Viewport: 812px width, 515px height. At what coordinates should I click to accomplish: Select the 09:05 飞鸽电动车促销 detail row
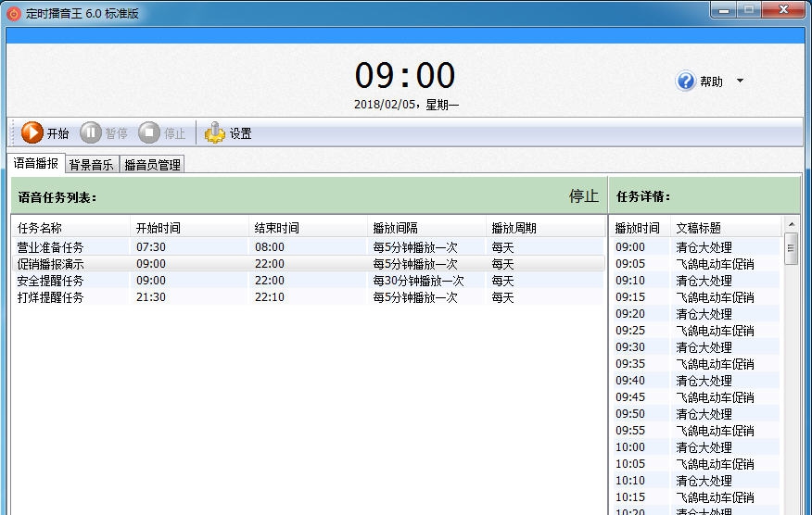coord(695,263)
